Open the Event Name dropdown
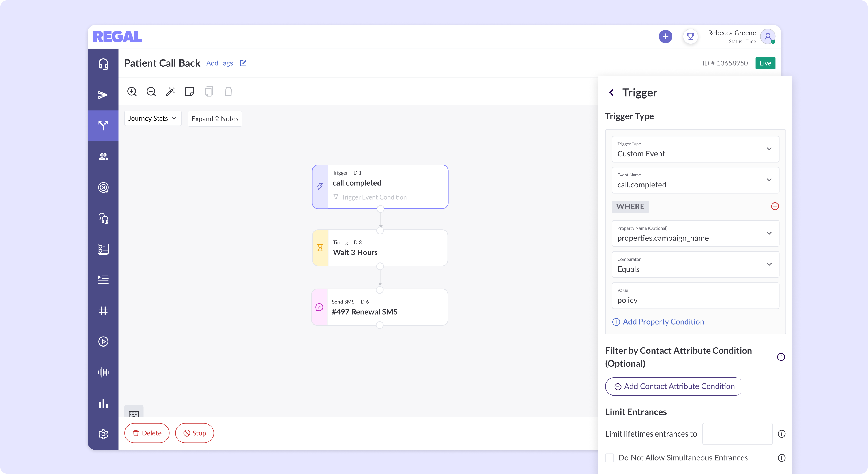Viewport: 868px width, 474px height. [695, 180]
